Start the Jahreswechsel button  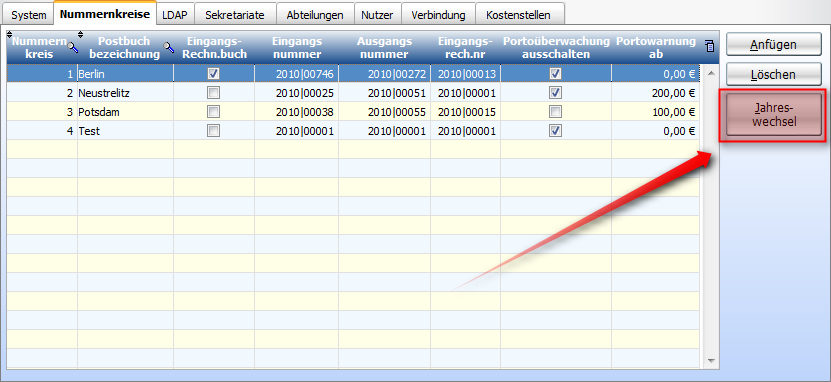(x=773, y=114)
